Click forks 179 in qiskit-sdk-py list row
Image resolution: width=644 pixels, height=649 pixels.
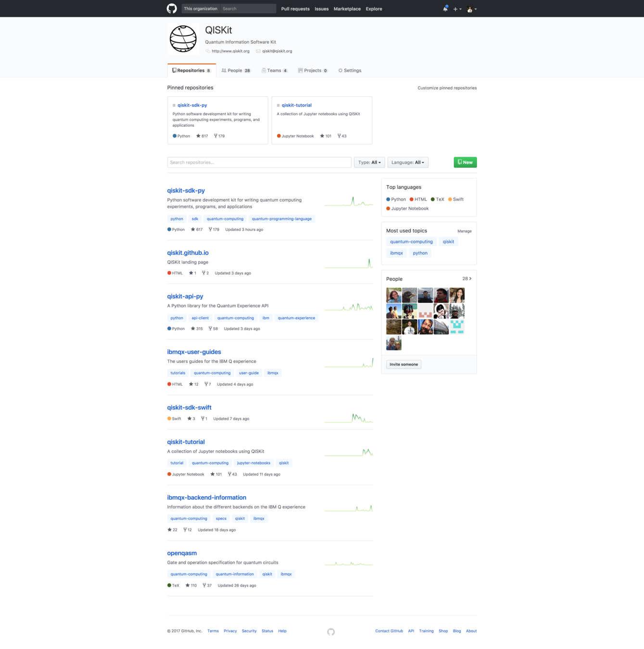coord(214,229)
